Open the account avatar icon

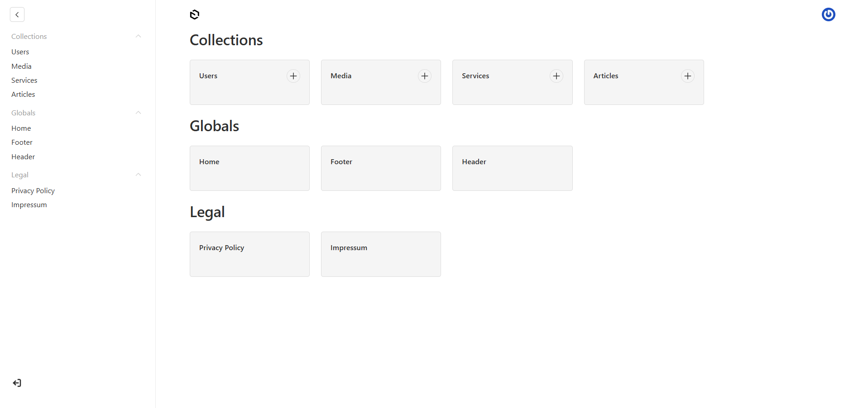tap(828, 14)
